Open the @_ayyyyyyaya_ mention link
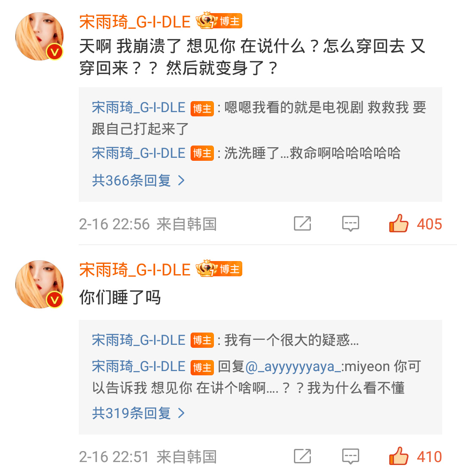The height and width of the screenshot is (476, 457). coord(293,367)
